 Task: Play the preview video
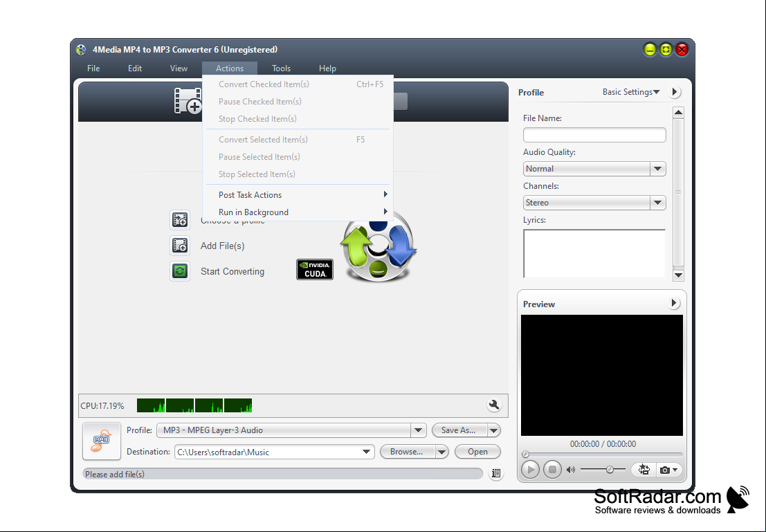pos(530,470)
